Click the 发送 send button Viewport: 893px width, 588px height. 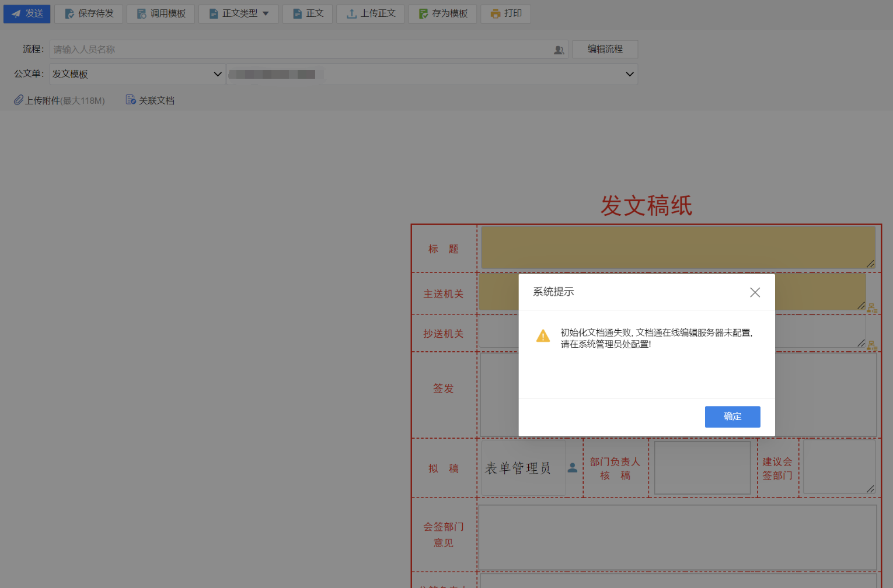point(27,14)
